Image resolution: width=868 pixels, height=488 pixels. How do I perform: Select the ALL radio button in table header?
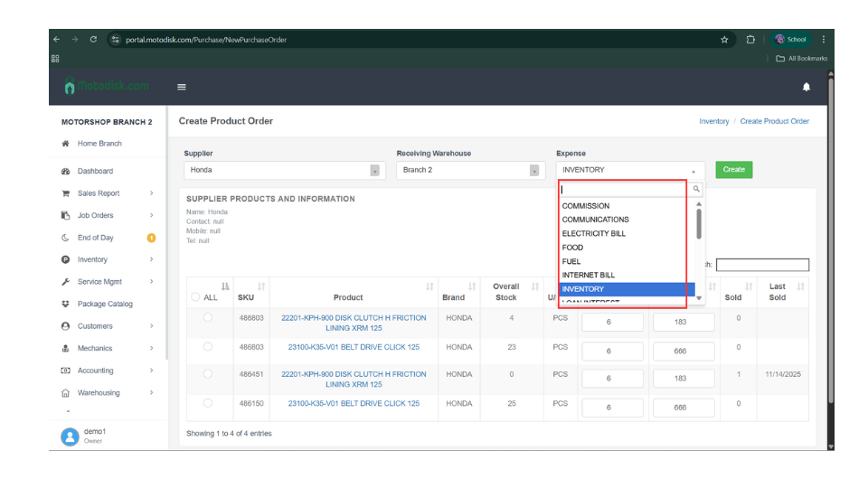click(x=195, y=297)
